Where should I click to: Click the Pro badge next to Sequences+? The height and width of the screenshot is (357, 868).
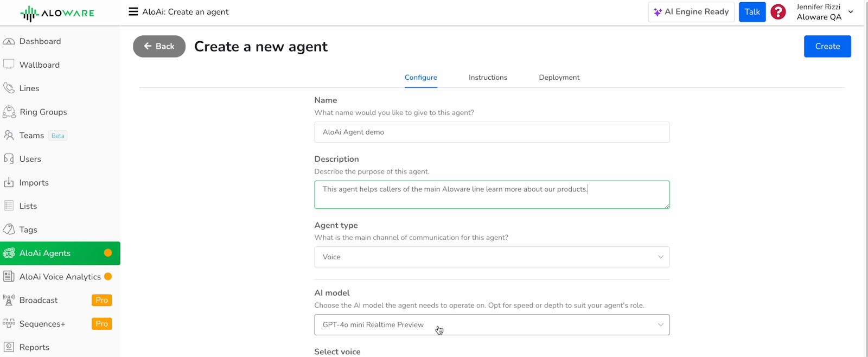[x=101, y=323]
